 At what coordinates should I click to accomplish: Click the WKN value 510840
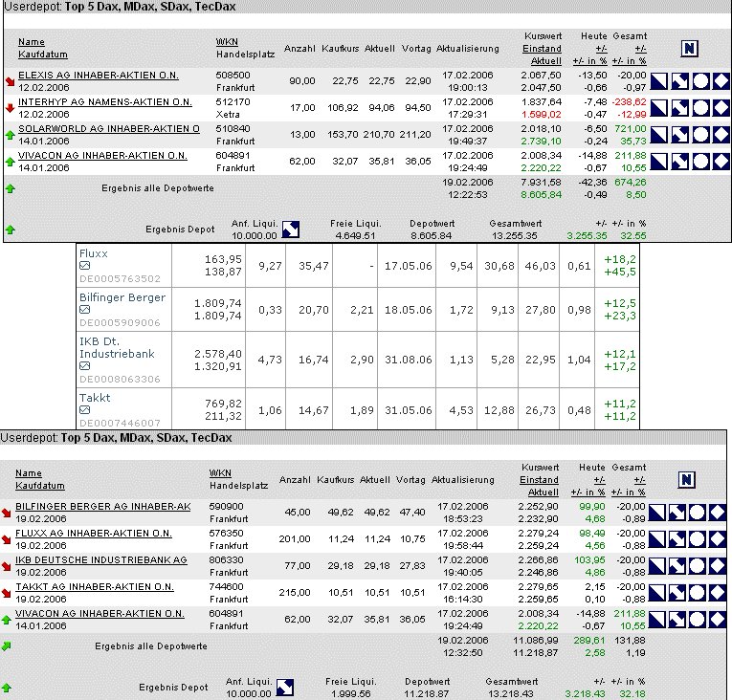point(233,129)
